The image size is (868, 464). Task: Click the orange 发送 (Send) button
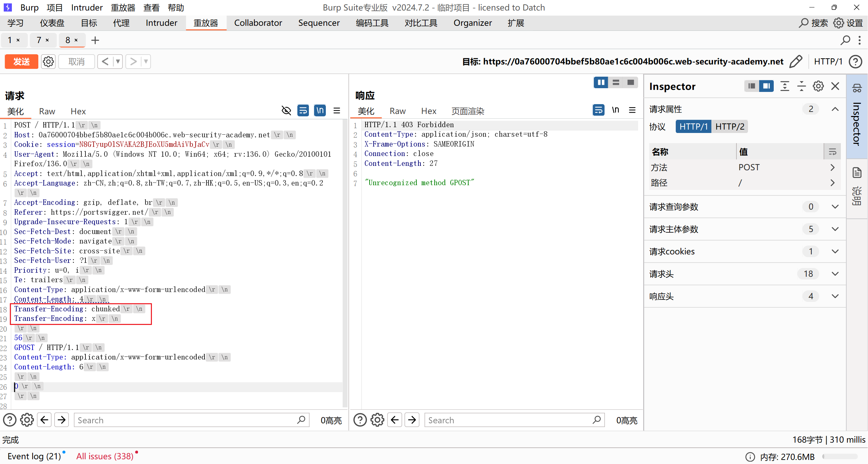(21, 61)
